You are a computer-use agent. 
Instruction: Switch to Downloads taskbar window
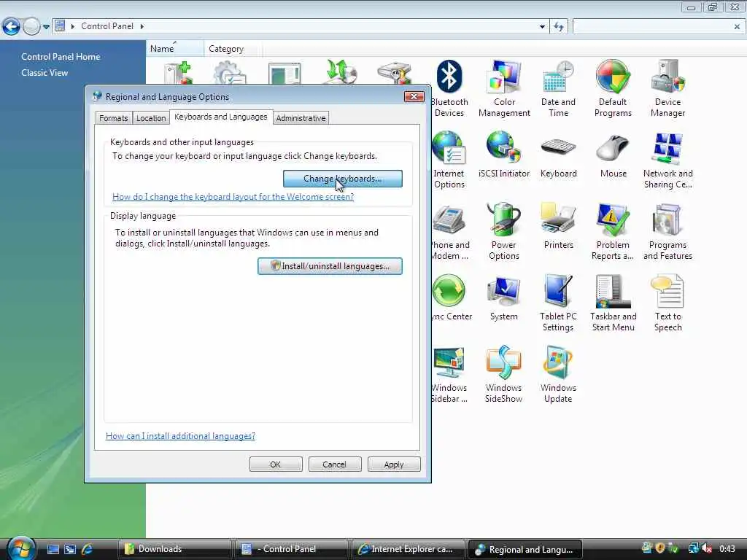[x=174, y=549]
